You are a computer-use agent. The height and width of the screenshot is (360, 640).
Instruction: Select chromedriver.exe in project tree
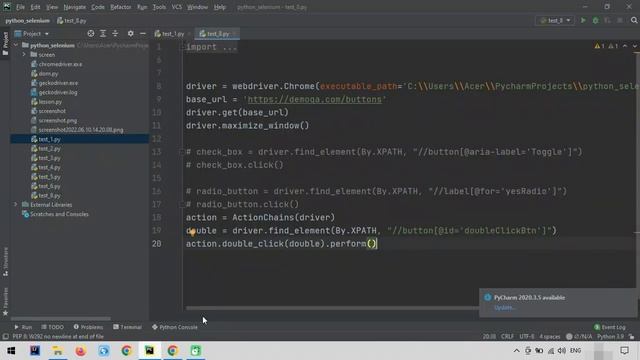tap(60, 64)
